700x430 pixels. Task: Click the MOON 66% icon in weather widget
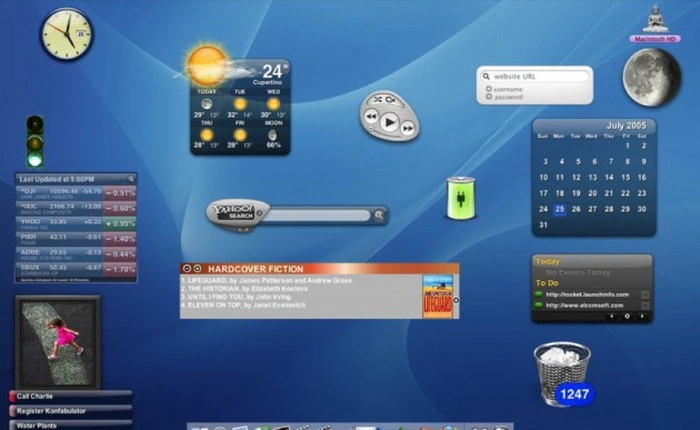(x=273, y=135)
